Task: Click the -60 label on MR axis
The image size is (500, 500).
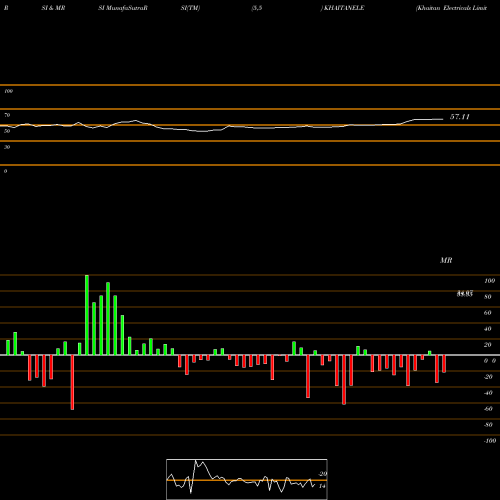Action: 488,409
